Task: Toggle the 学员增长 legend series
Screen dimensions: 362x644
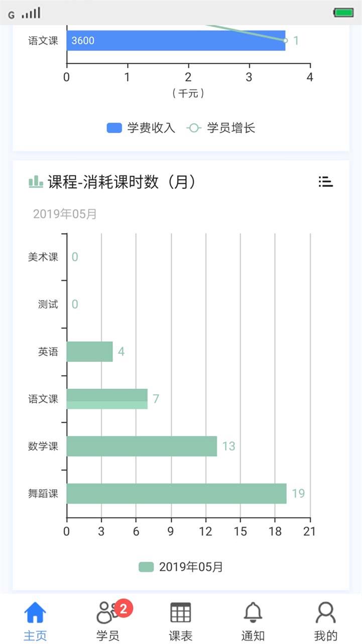Action: (x=221, y=128)
